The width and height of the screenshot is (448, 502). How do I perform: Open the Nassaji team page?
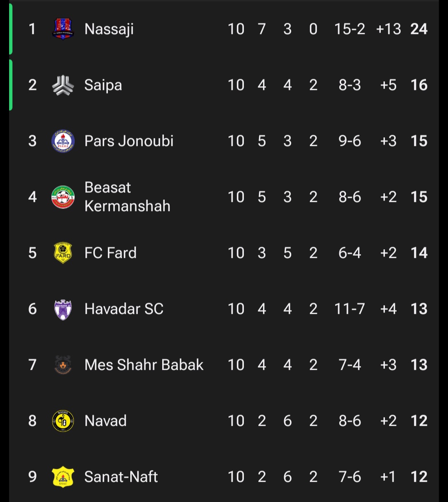click(x=109, y=29)
